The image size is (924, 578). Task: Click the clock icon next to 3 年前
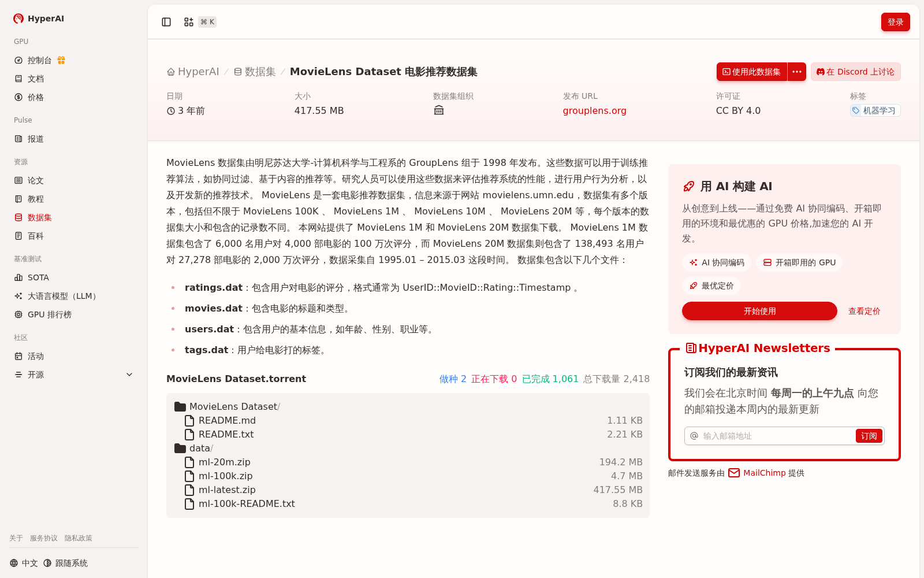pyautogui.click(x=171, y=111)
